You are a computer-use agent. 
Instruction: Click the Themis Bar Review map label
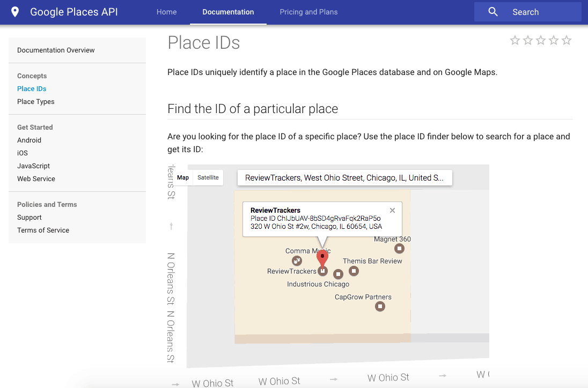[x=372, y=261]
